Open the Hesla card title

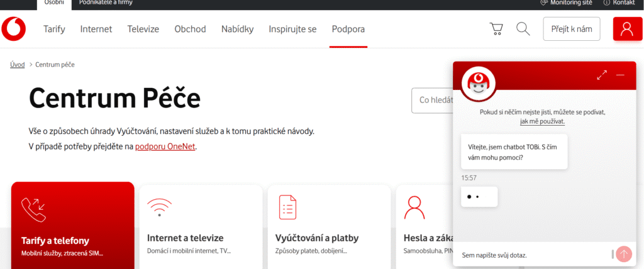click(x=428, y=238)
